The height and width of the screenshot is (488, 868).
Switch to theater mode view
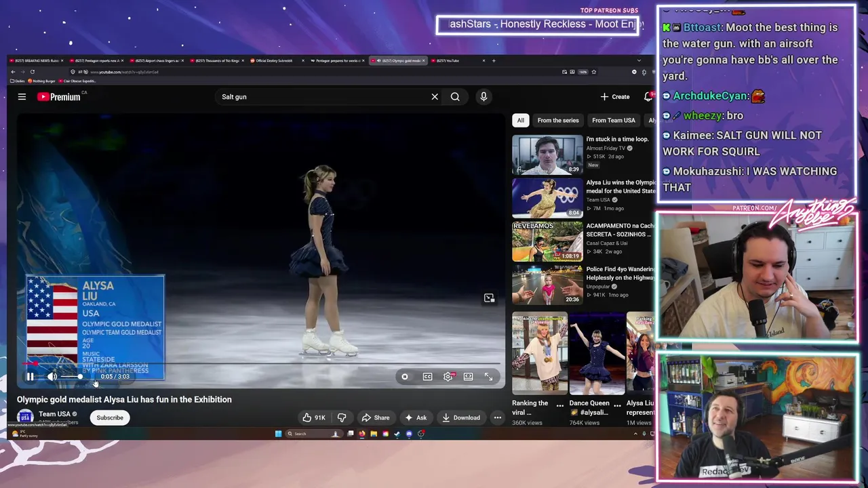point(468,377)
